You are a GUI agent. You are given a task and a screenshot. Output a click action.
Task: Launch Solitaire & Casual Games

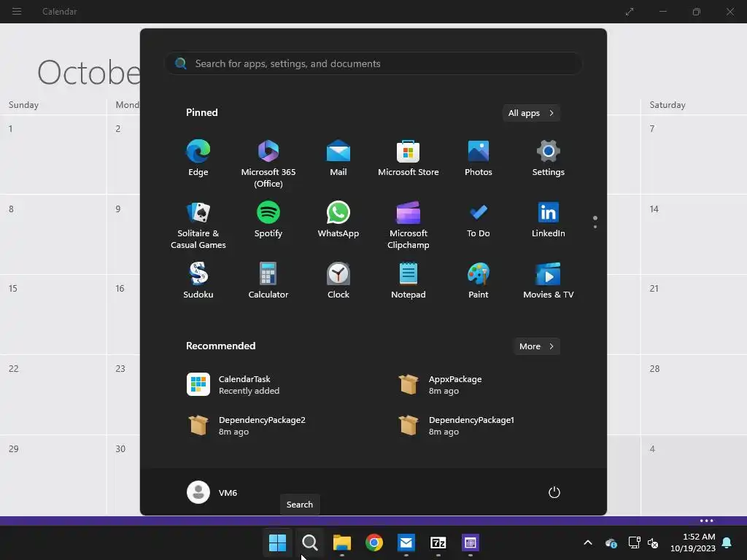point(198,225)
